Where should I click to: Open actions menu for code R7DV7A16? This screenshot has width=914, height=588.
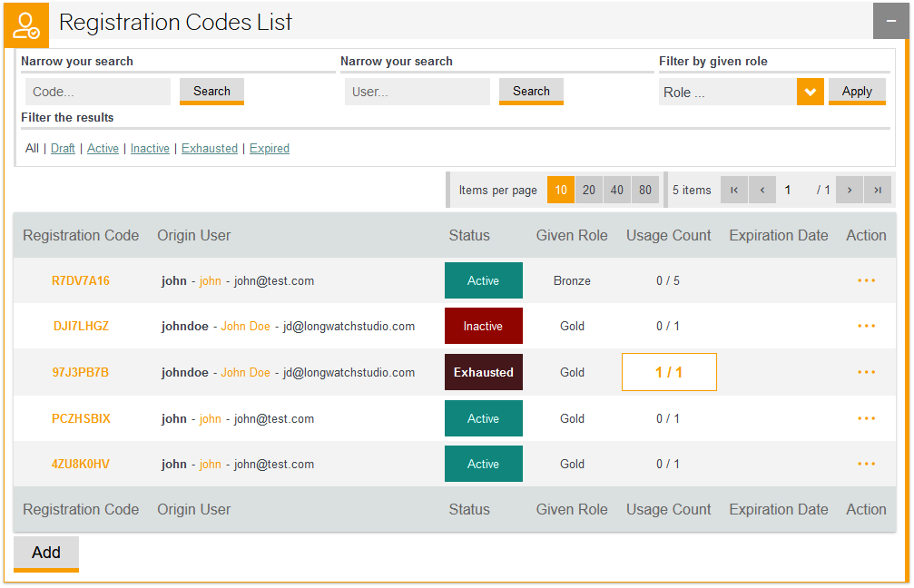click(x=866, y=280)
